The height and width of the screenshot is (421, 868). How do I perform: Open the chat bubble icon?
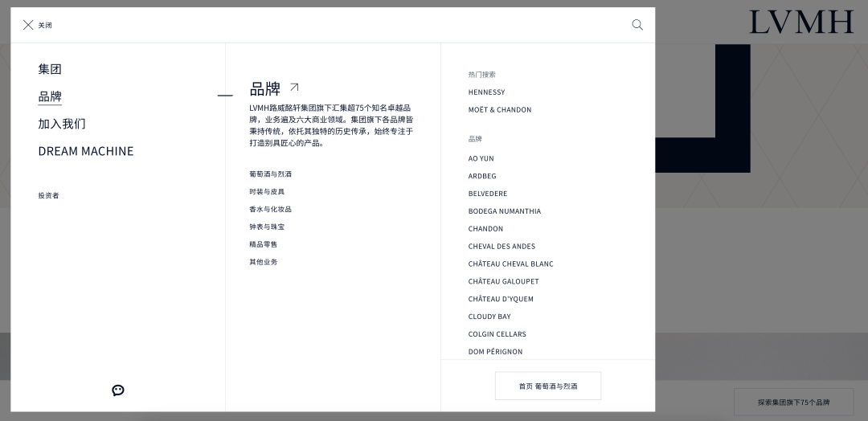[118, 390]
